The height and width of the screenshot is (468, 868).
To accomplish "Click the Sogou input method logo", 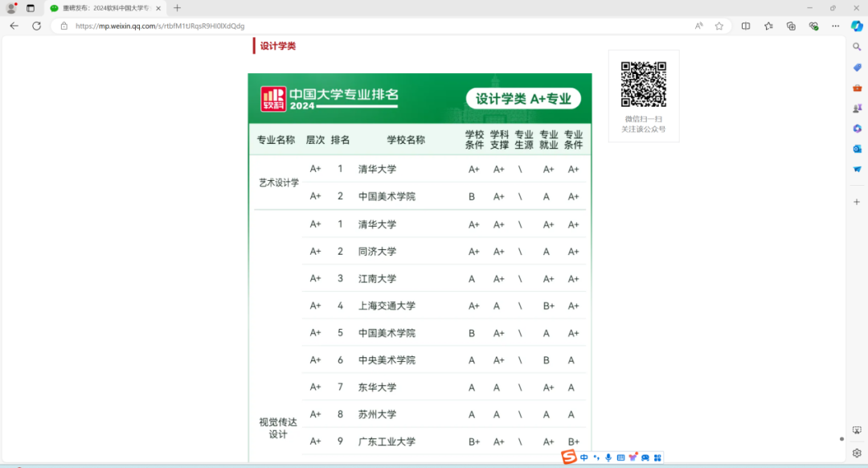I will click(x=568, y=457).
